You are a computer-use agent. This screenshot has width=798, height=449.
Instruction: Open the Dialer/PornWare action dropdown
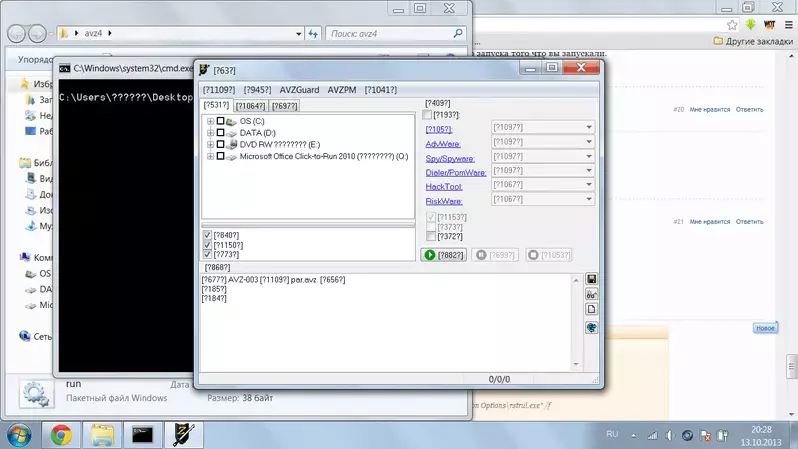(589, 170)
